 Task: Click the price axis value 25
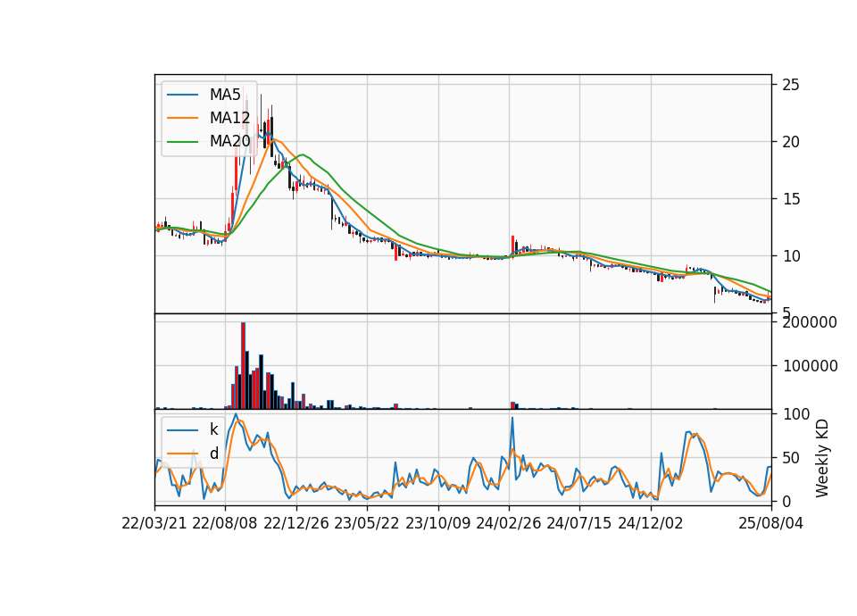click(791, 85)
